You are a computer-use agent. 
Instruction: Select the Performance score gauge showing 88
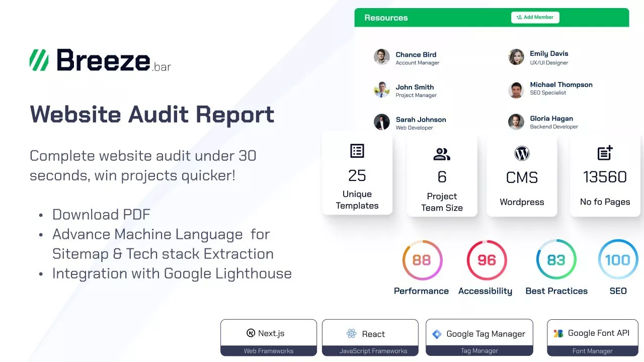coord(422,260)
